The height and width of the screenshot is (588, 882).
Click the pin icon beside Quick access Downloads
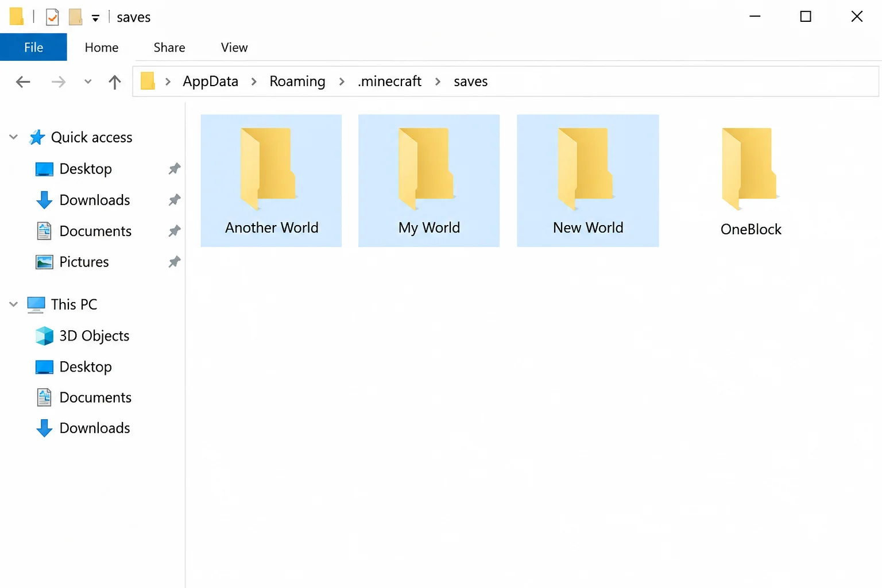pos(175,200)
